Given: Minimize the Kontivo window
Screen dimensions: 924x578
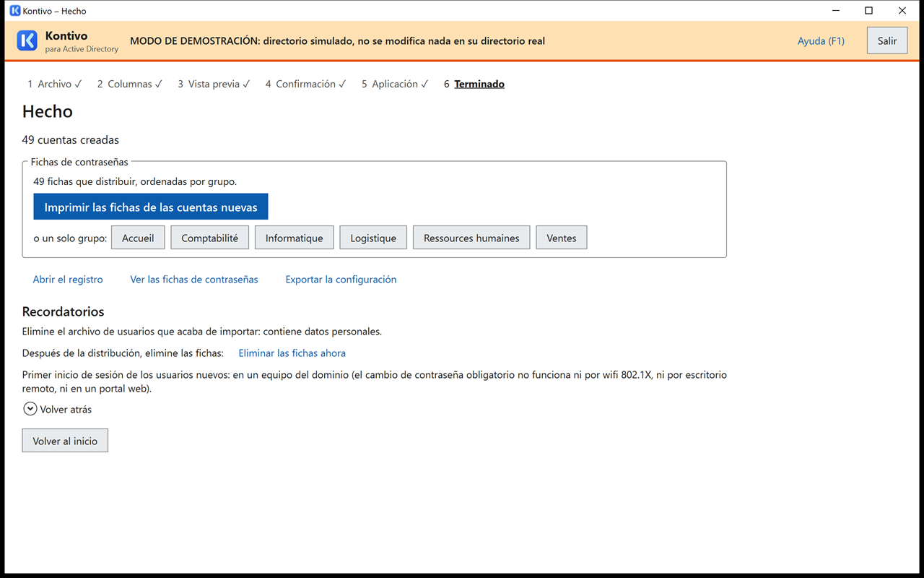Looking at the screenshot, I should point(836,11).
